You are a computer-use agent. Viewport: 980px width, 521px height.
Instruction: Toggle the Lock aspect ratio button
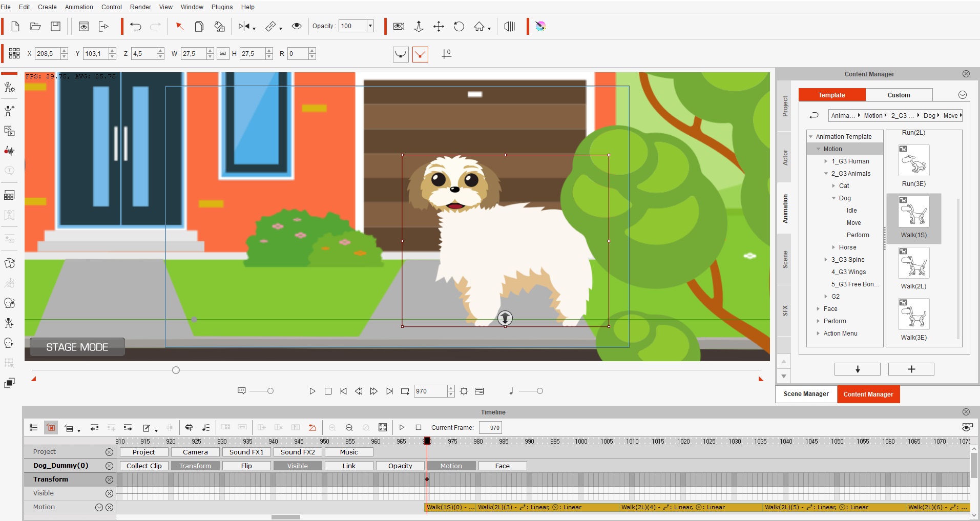tap(223, 53)
